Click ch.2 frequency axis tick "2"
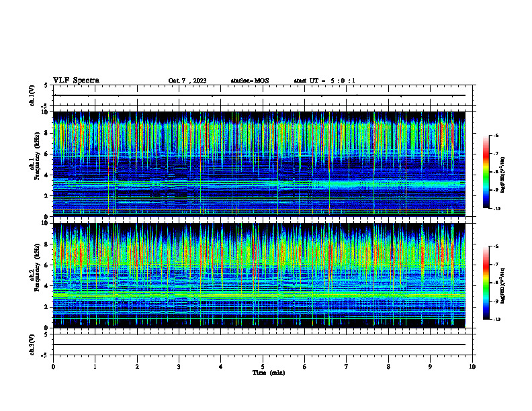Image resolution: width=532 pixels, height=411 pixels. (47, 307)
